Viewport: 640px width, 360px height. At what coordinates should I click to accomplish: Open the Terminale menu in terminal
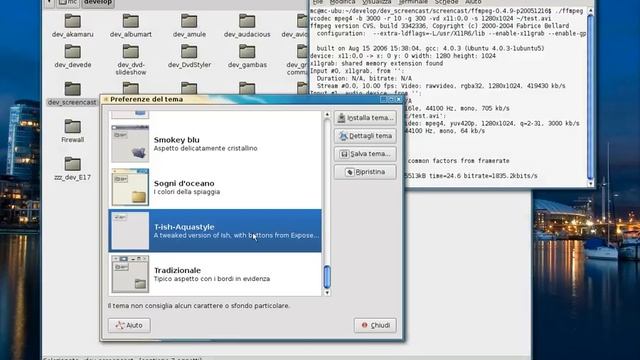pos(413,2)
